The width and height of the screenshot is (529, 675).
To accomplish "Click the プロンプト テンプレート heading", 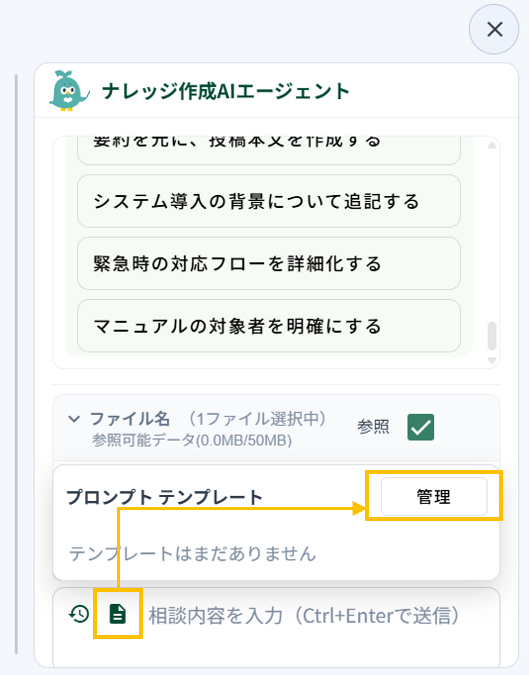I will coord(164,498).
